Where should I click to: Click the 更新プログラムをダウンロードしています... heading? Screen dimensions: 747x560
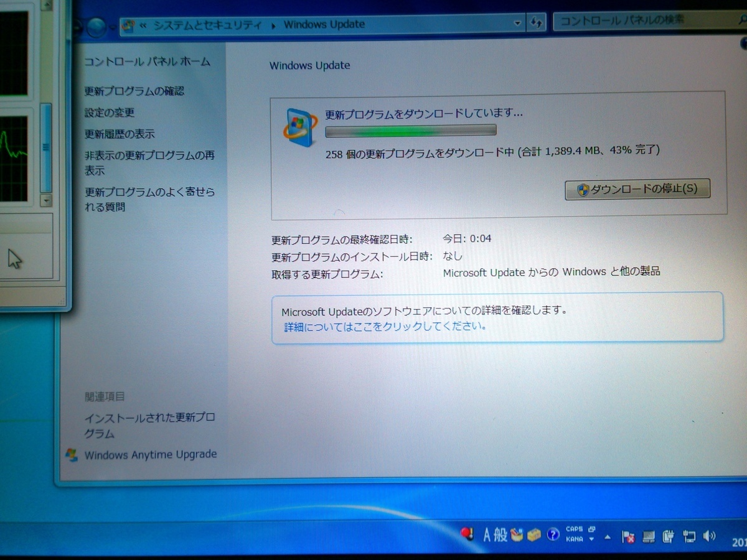coord(424,114)
